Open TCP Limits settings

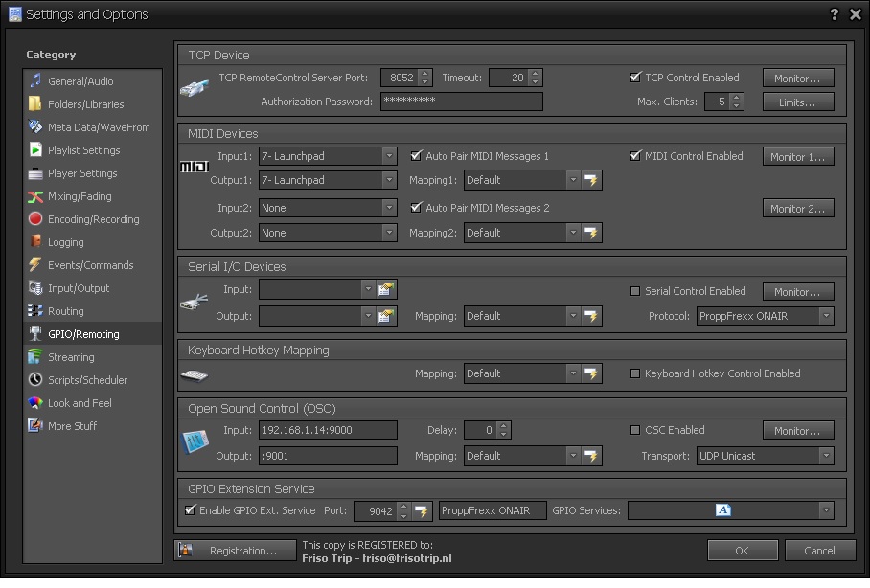(798, 102)
